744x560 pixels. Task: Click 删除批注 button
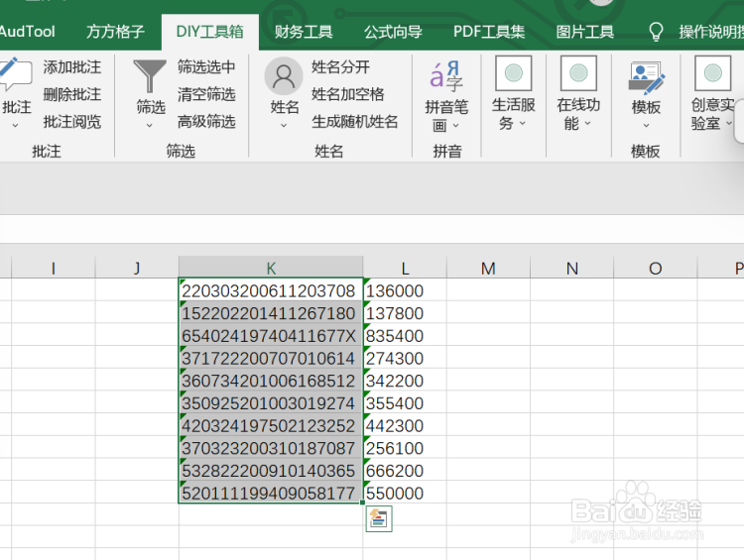[72, 94]
